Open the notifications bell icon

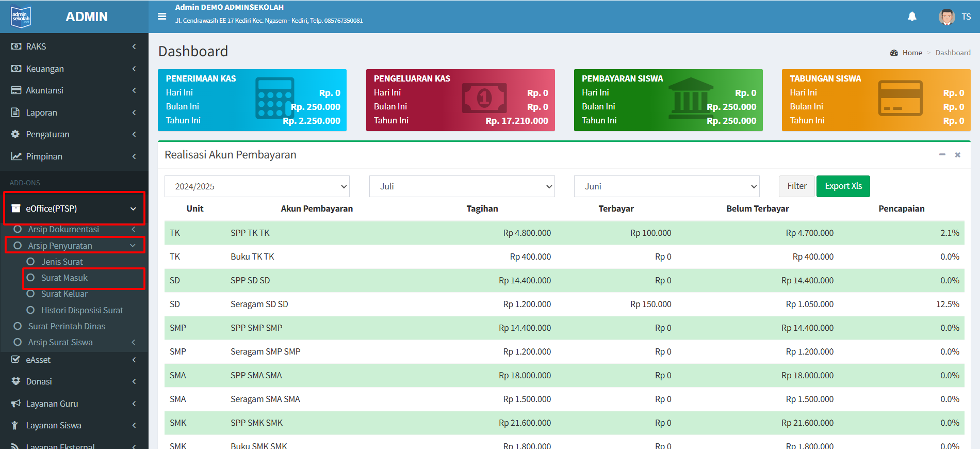tap(912, 17)
